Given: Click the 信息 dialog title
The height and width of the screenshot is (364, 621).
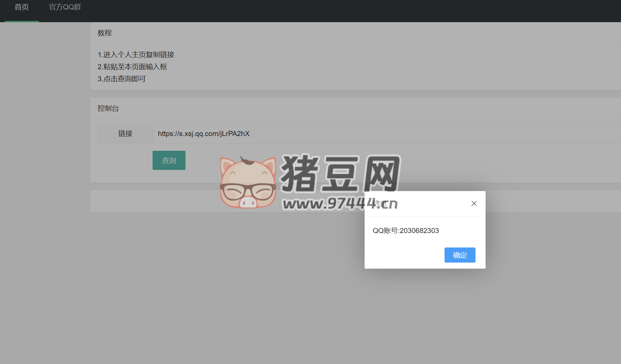Looking at the screenshot, I should [x=380, y=203].
